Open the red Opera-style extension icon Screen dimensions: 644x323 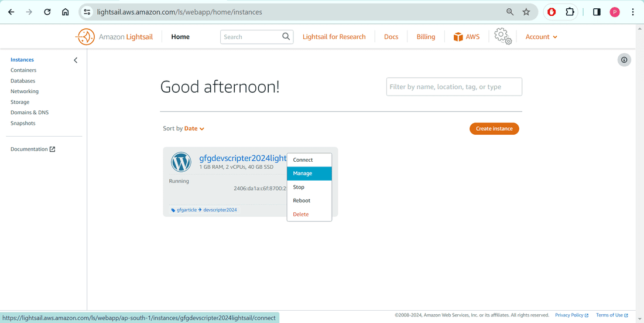(x=551, y=12)
